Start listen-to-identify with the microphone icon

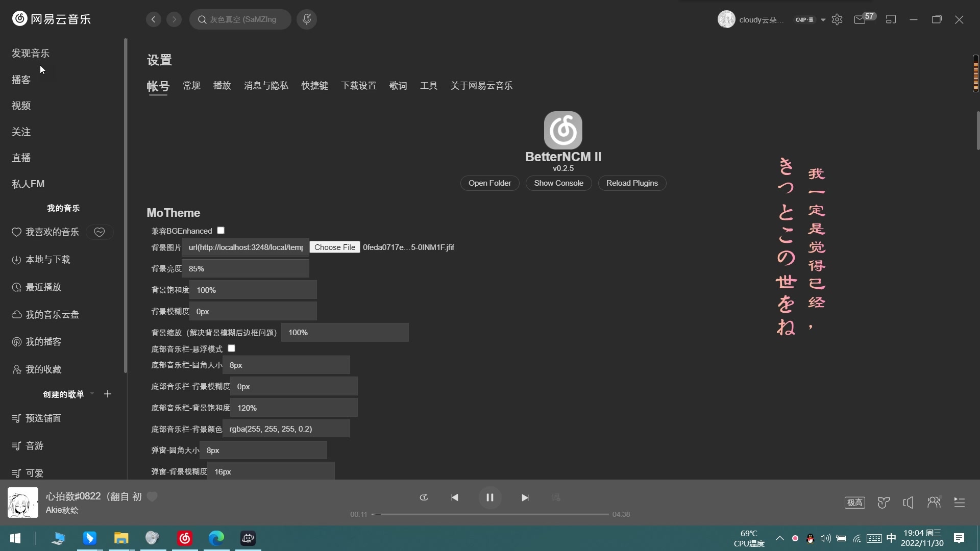(x=307, y=19)
